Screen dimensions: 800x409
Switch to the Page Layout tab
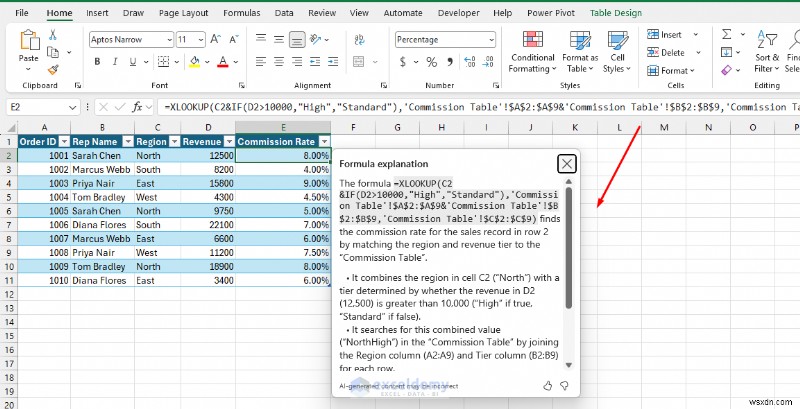(184, 13)
